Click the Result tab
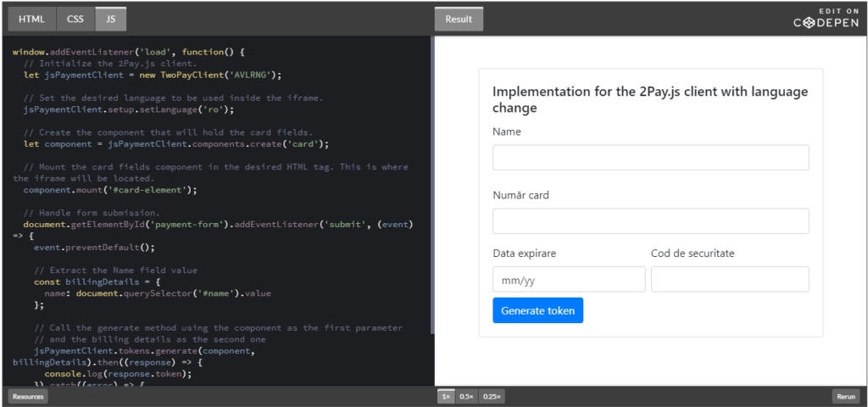The width and height of the screenshot is (868, 407). [x=459, y=19]
